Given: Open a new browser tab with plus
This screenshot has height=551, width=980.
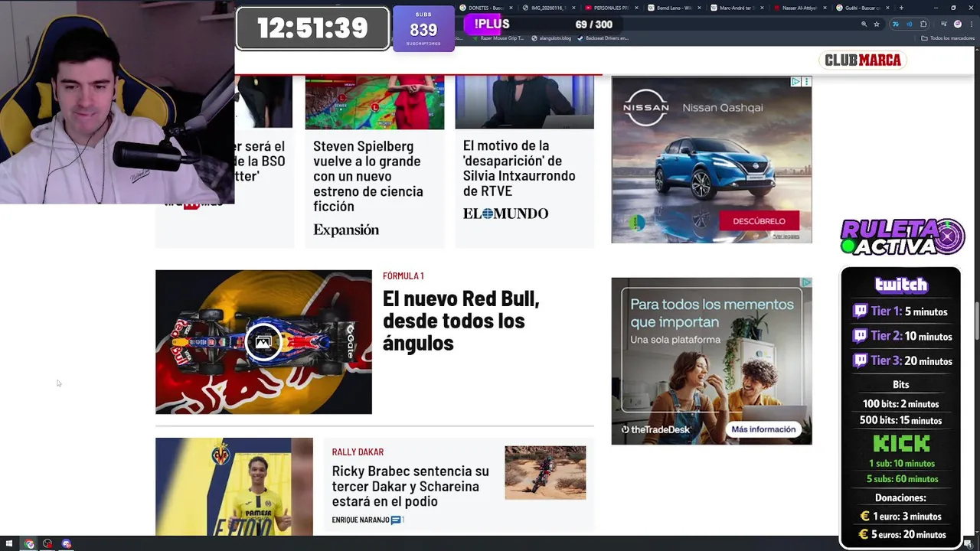Looking at the screenshot, I should pyautogui.click(x=901, y=8).
